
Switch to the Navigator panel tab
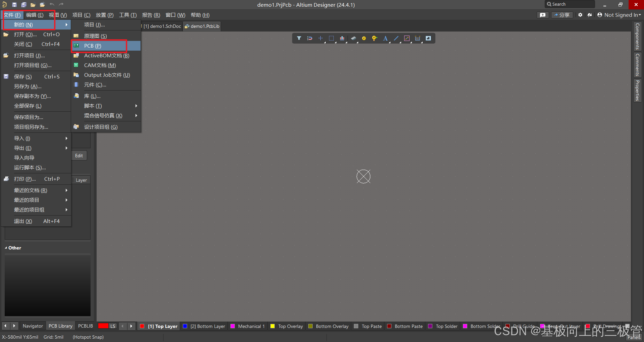tap(33, 326)
